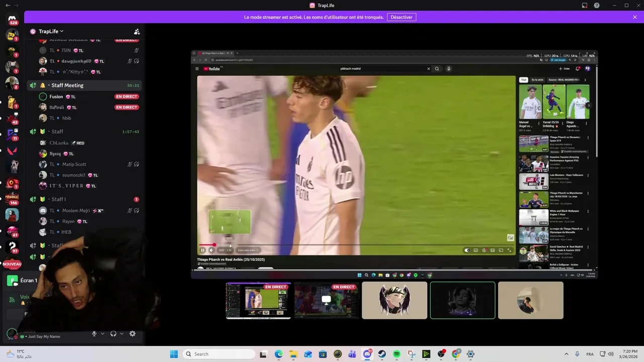Open YouTube hamburger guide menu

pos(197,69)
